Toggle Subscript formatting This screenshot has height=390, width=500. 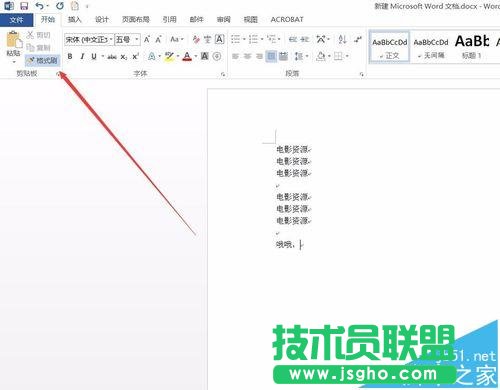(x=124, y=57)
